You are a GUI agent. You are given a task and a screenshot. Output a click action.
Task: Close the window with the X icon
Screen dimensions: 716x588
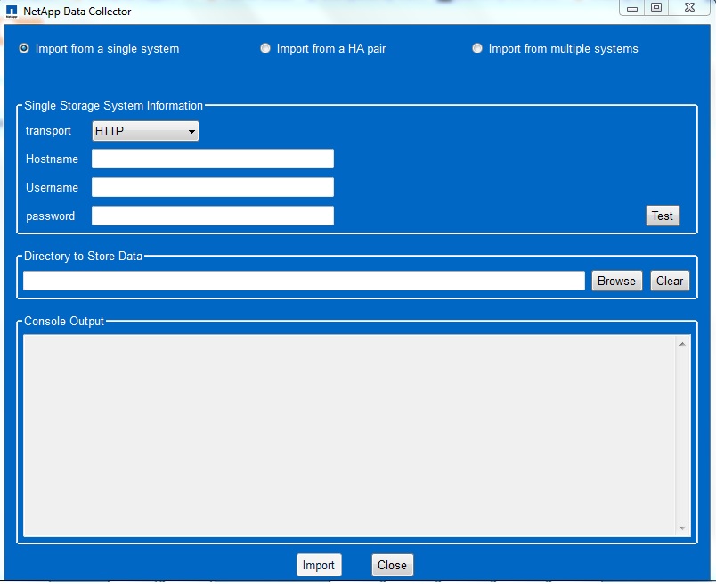pyautogui.click(x=689, y=8)
